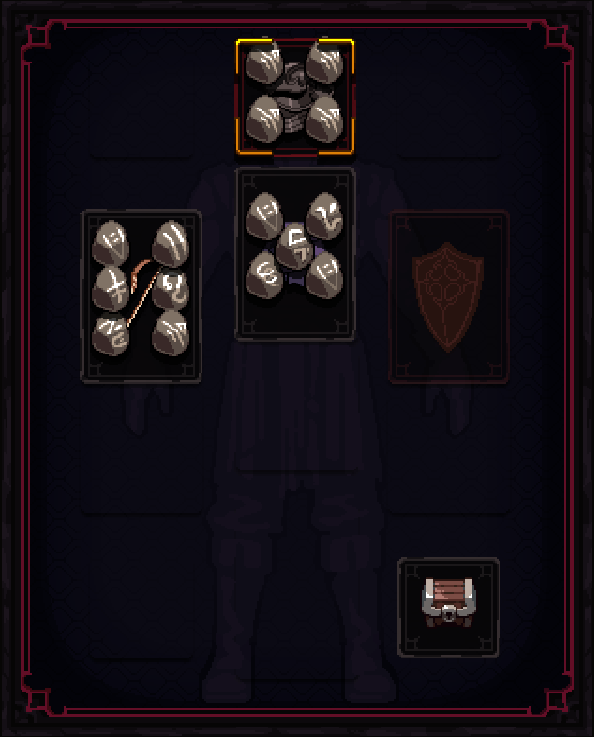Select lower-right rune stone on chest armor card
Image resolution: width=594 pixels, height=737 pixels.
(325, 274)
